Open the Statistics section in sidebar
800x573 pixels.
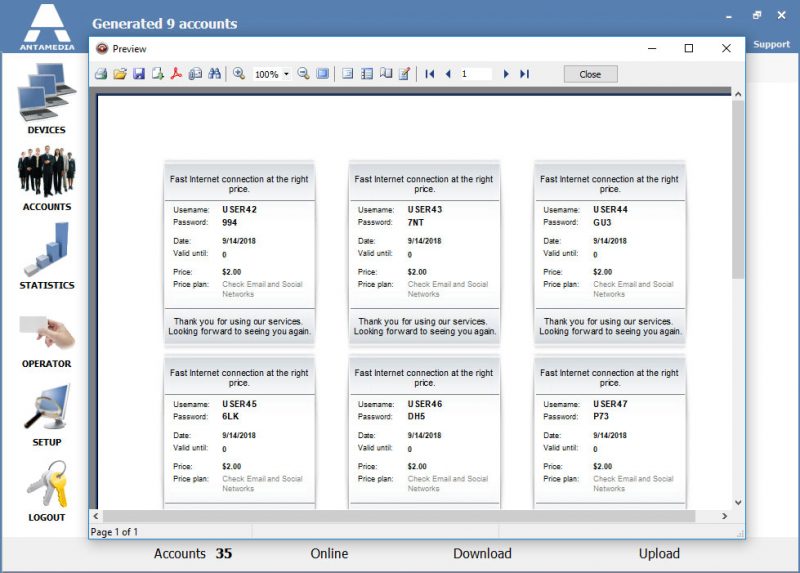(46, 256)
